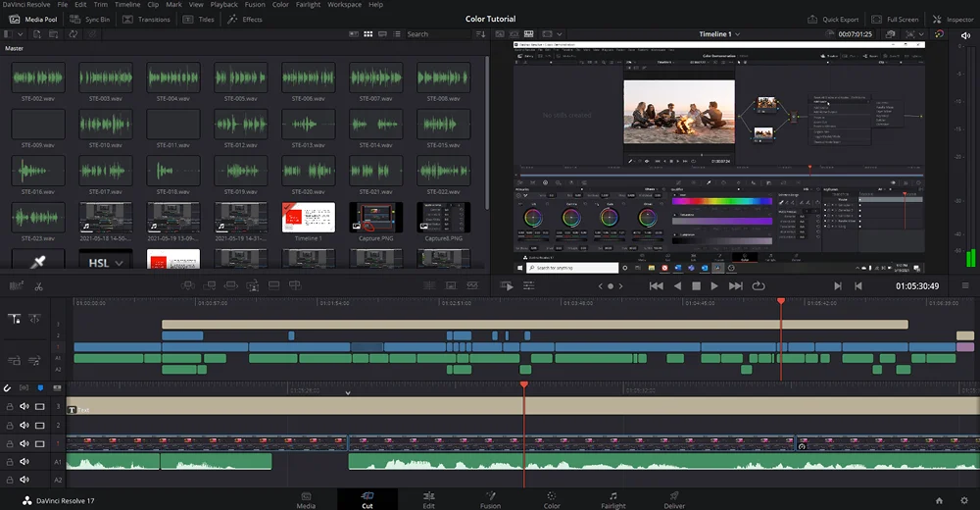Switch to the Deliver page
This screenshot has height=510, width=980.
click(x=674, y=500)
